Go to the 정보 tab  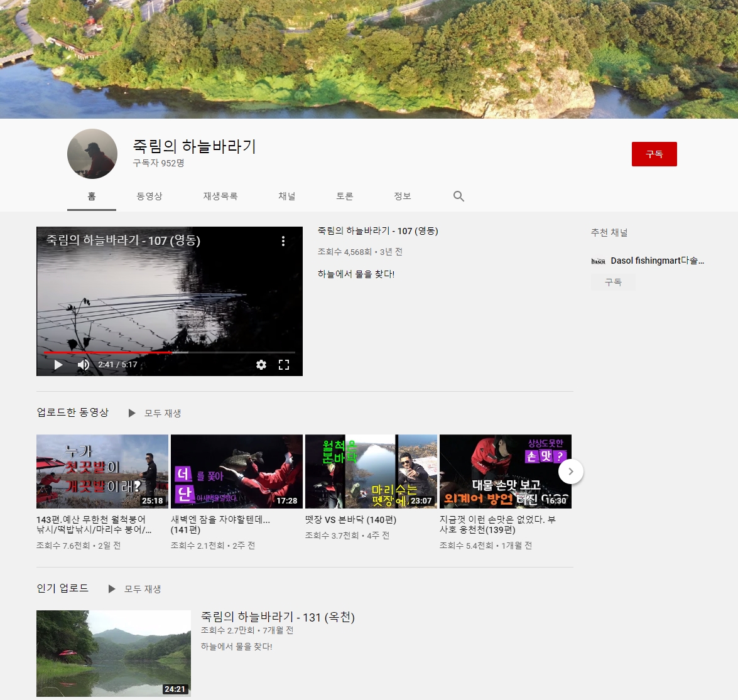[x=403, y=197]
